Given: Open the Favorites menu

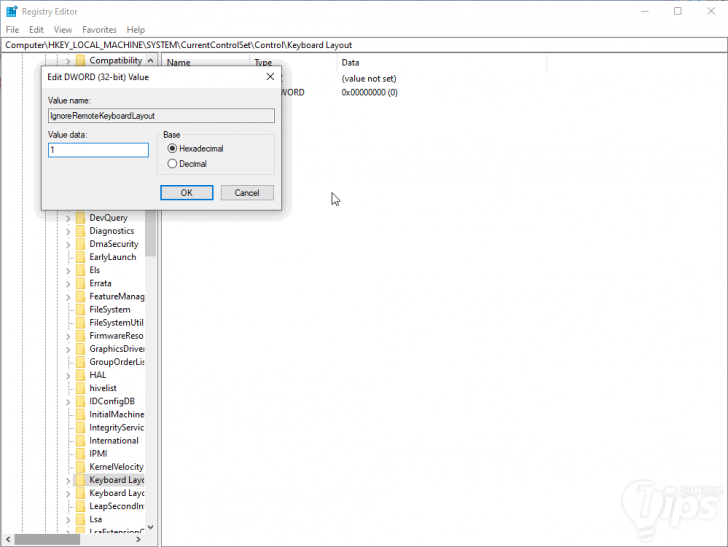Looking at the screenshot, I should (99, 30).
